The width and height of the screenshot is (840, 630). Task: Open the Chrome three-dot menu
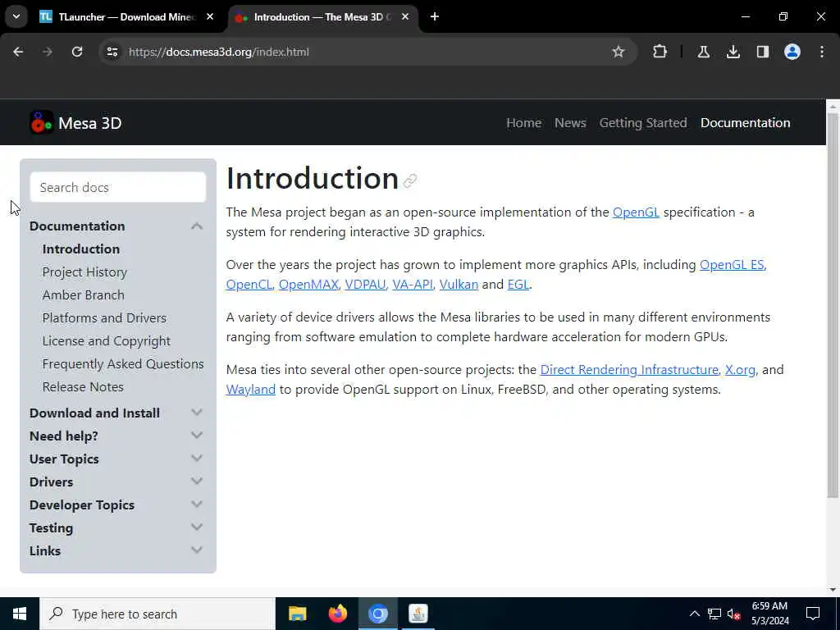[x=822, y=52]
